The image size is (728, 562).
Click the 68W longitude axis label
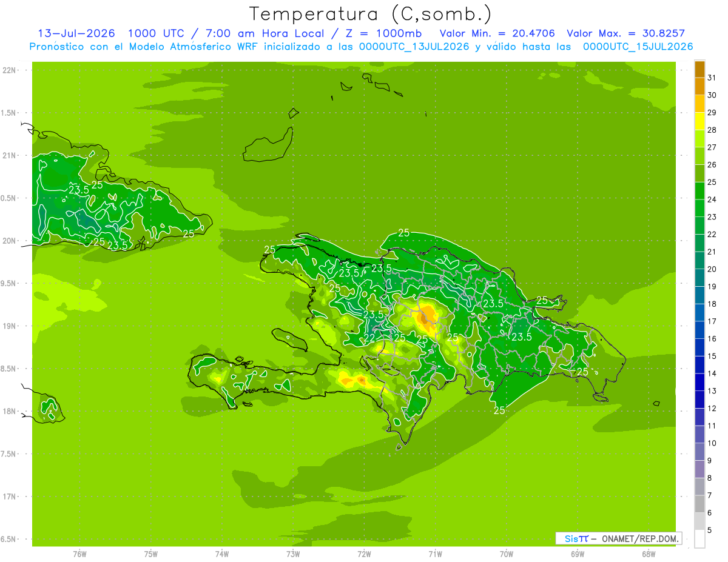pyautogui.click(x=648, y=554)
